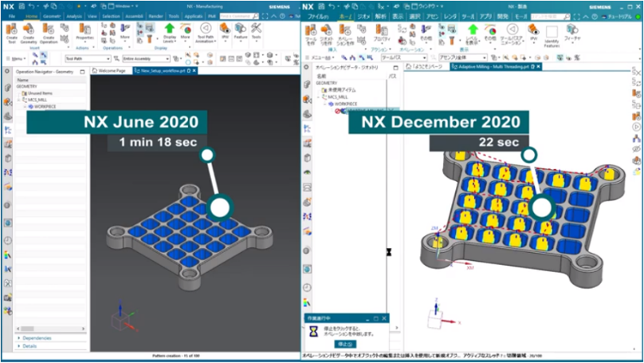644x363 pixels.
Task: Click the 停止 button in the progress dialog
Action: point(345,344)
